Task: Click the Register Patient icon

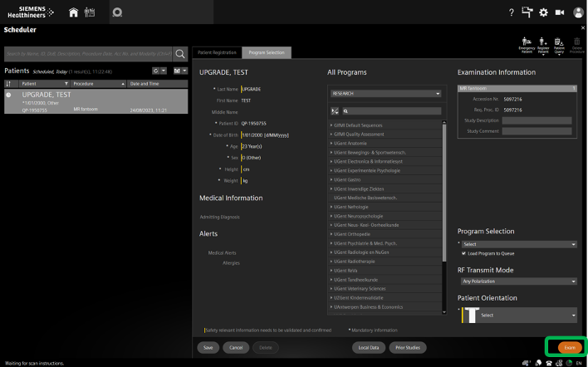Action: pyautogui.click(x=543, y=44)
